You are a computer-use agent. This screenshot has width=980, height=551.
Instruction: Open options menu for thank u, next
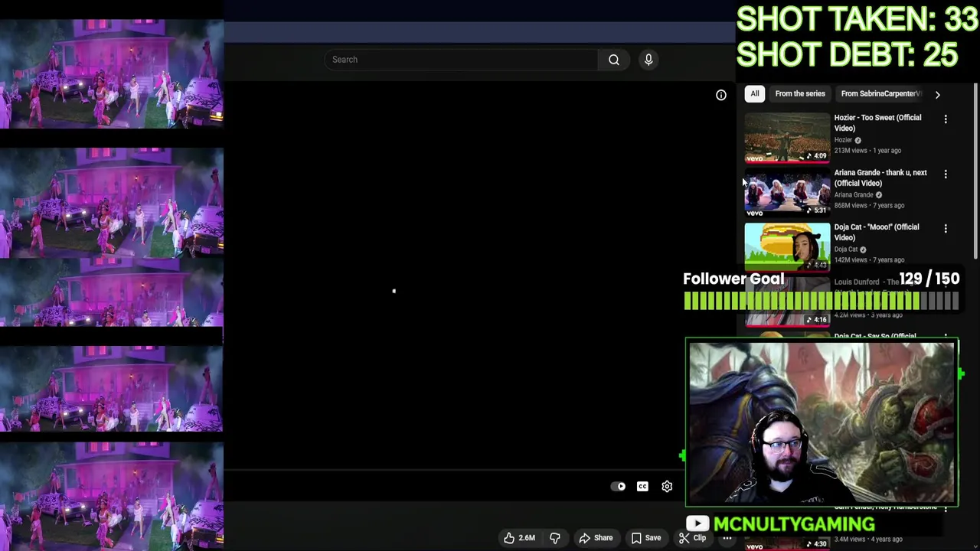coord(946,174)
